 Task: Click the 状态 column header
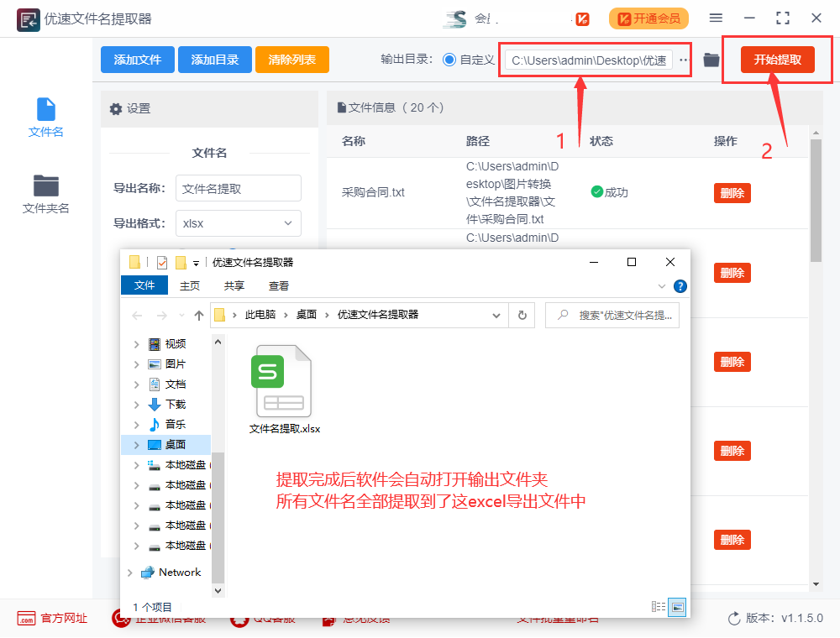tap(601, 141)
